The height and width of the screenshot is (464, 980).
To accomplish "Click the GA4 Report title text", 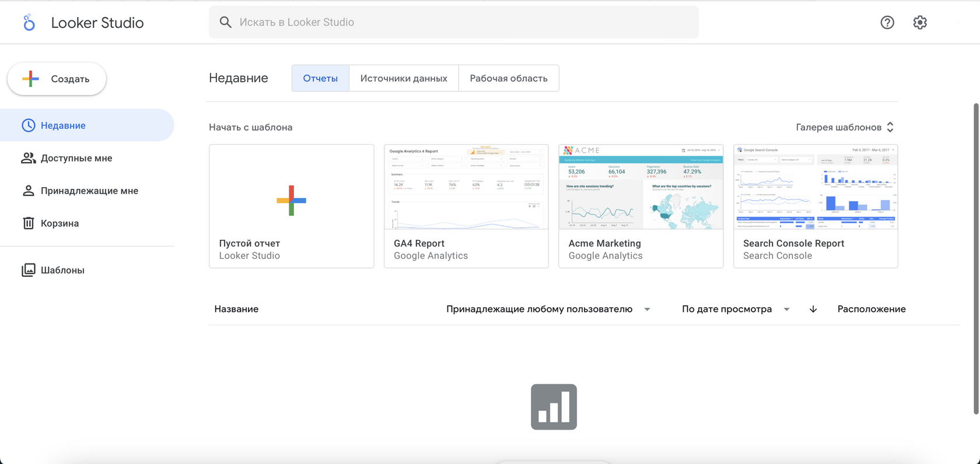I will (419, 243).
